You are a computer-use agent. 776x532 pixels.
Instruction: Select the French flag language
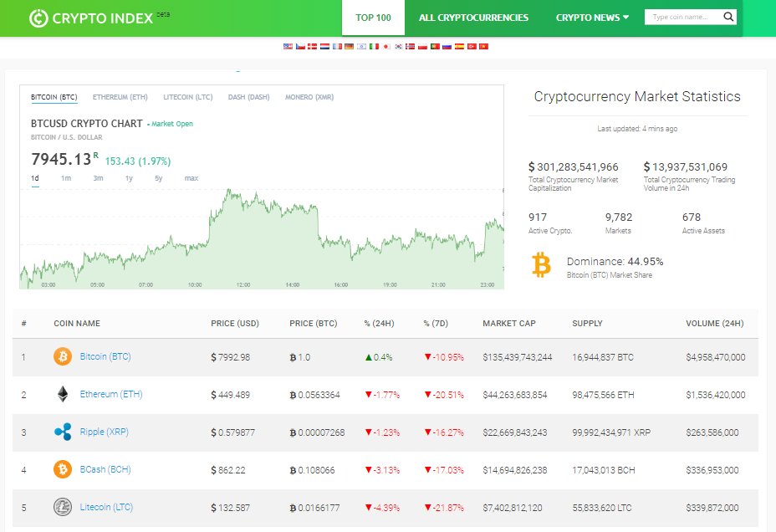point(338,47)
